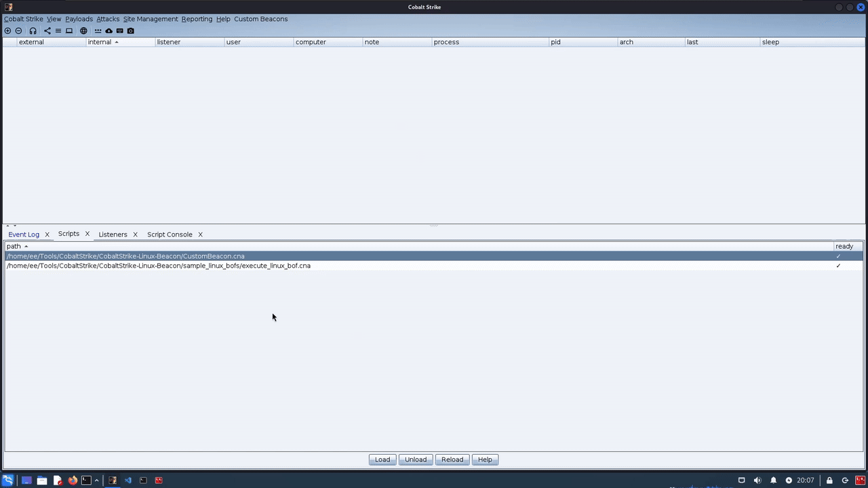Click the lock screen tray icon
The width and height of the screenshot is (868, 488).
(x=829, y=481)
